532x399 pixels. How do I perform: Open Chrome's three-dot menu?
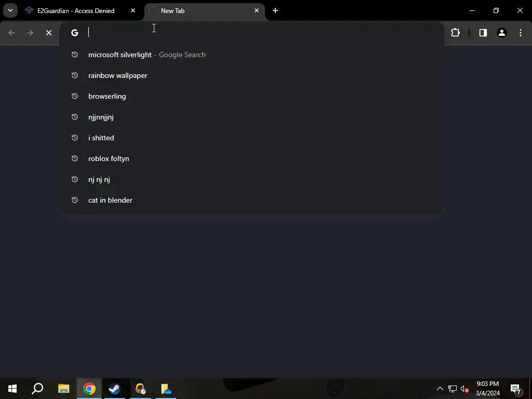521,33
